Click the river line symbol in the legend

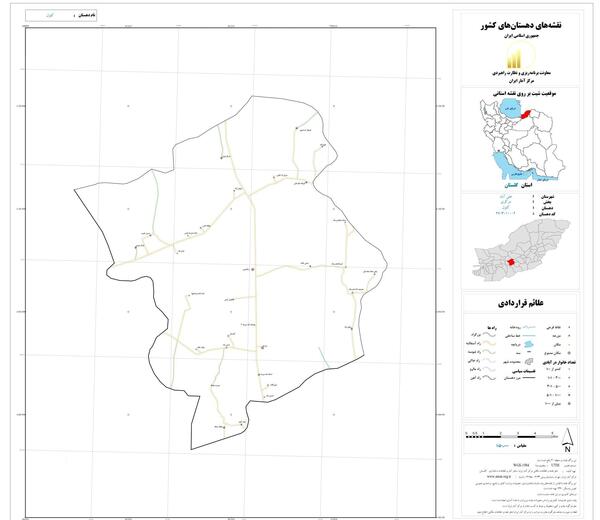click(x=529, y=328)
